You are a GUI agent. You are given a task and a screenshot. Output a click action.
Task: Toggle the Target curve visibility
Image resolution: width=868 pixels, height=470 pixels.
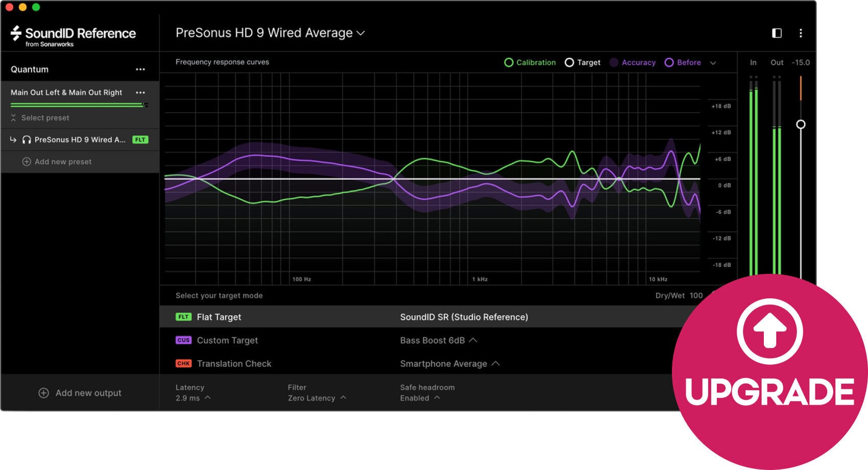pos(569,62)
